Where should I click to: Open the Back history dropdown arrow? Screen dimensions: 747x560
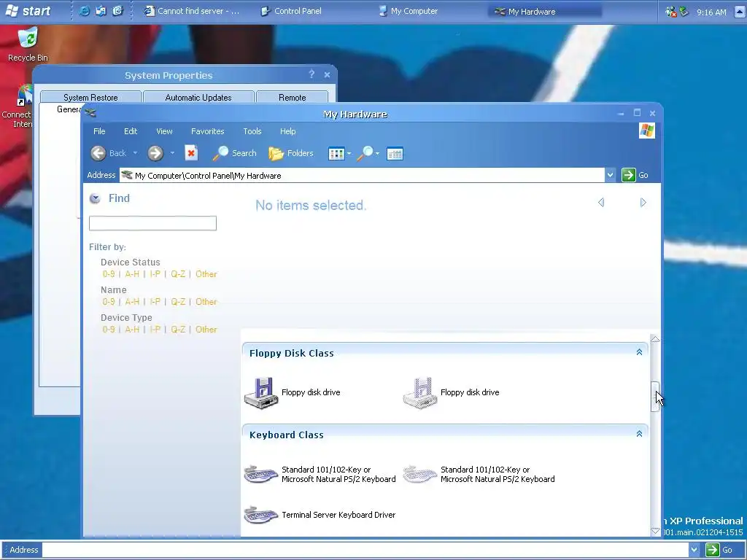coord(135,153)
